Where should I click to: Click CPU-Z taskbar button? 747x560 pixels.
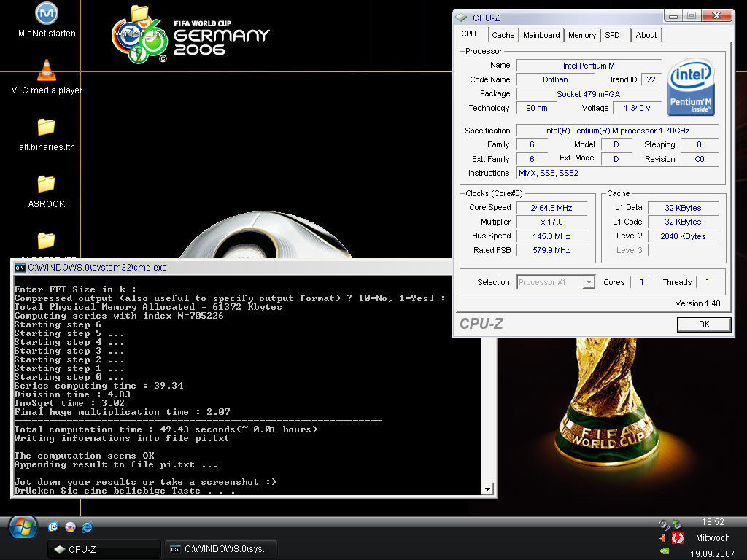tap(104, 549)
